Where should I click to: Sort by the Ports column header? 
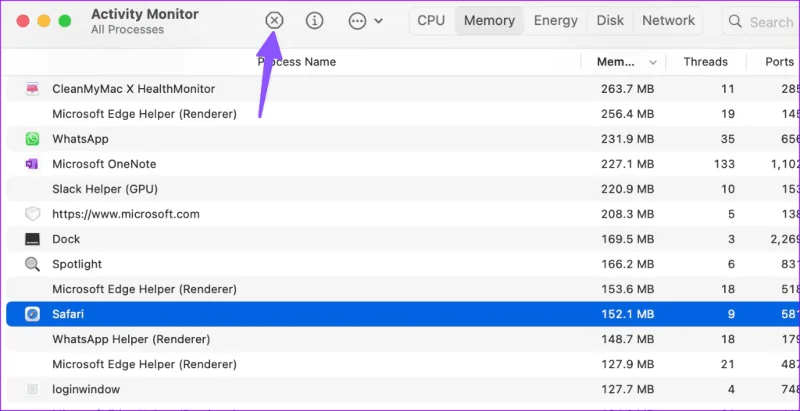point(780,62)
